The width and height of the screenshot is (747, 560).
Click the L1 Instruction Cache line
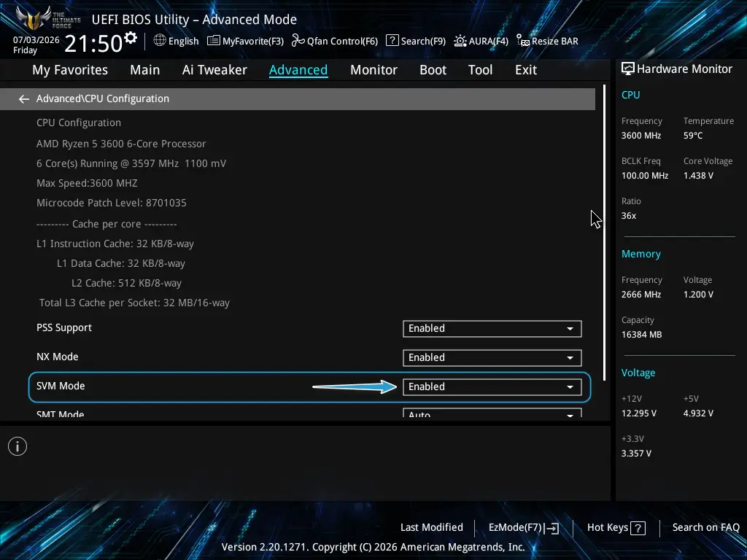[x=115, y=244]
